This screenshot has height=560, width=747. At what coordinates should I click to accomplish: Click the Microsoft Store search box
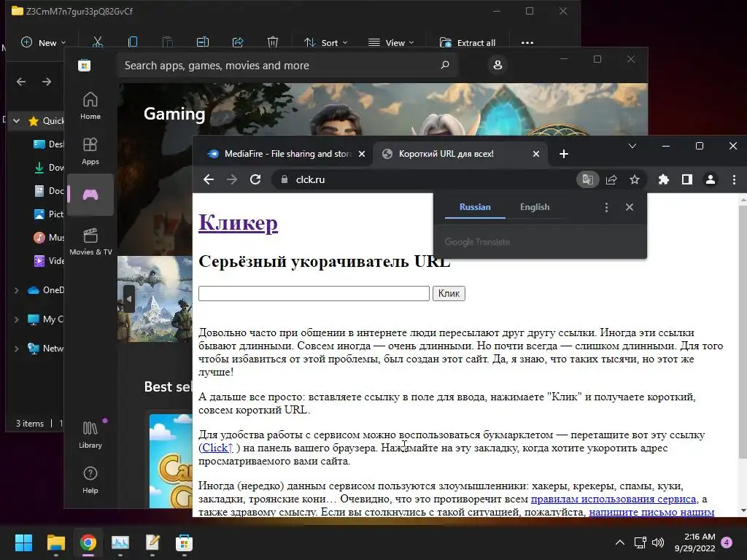[x=286, y=65]
